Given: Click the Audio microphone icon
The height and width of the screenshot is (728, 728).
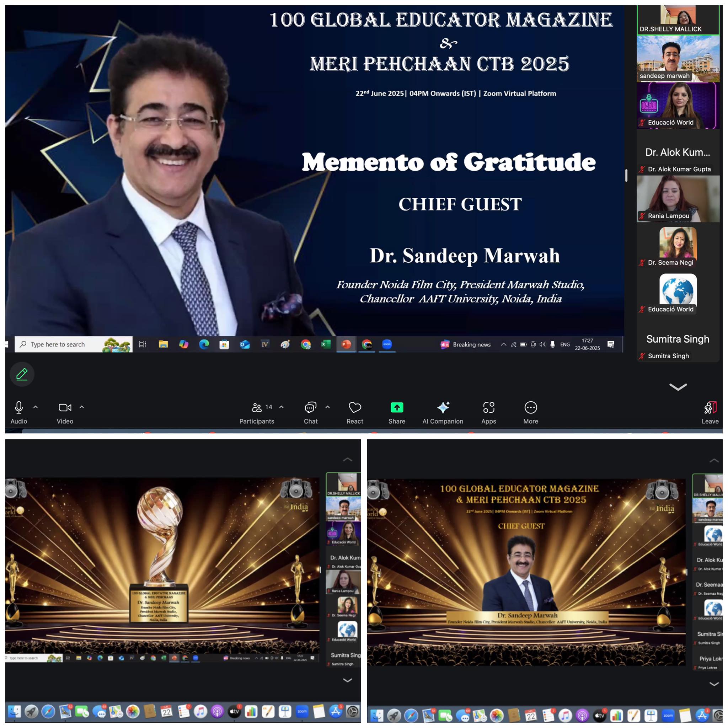Looking at the screenshot, I should (x=18, y=408).
